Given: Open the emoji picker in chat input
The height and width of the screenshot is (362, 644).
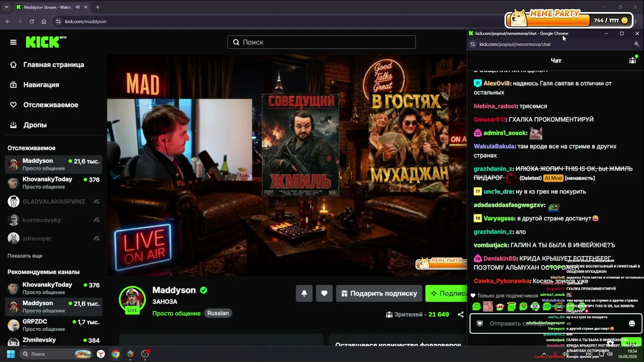Looking at the screenshot, I should (x=632, y=323).
